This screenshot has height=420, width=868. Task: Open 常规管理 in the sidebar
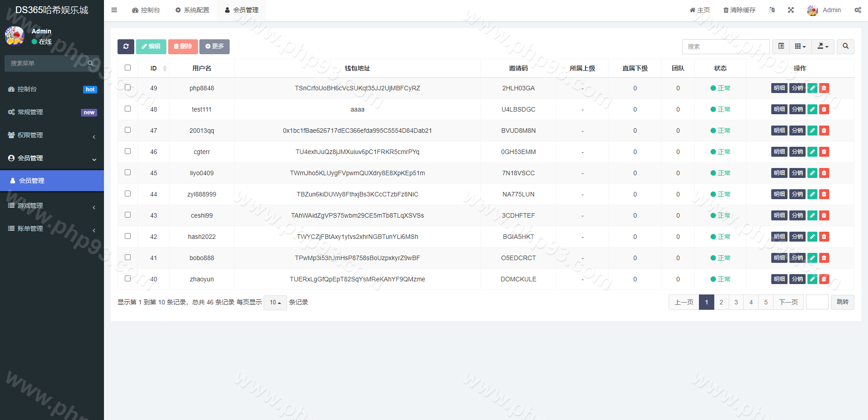point(52,112)
